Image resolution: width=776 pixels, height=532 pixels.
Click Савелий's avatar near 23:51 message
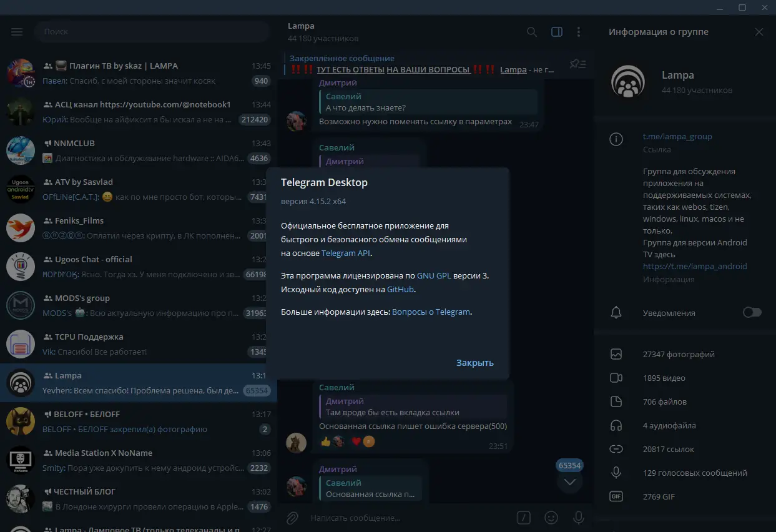click(x=296, y=442)
